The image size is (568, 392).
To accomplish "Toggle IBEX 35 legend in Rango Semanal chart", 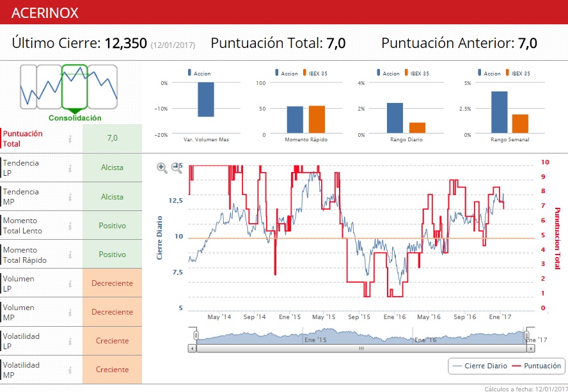I will pos(517,73).
